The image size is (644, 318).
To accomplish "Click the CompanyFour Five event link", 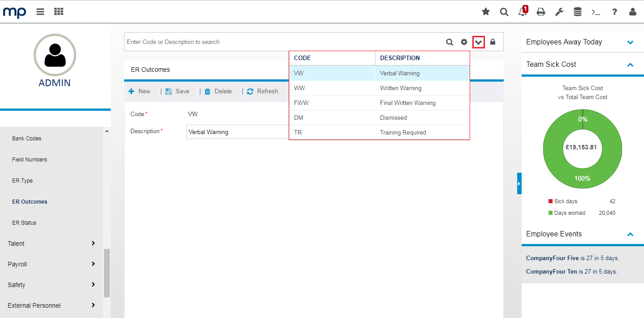I will pyautogui.click(x=553, y=258).
